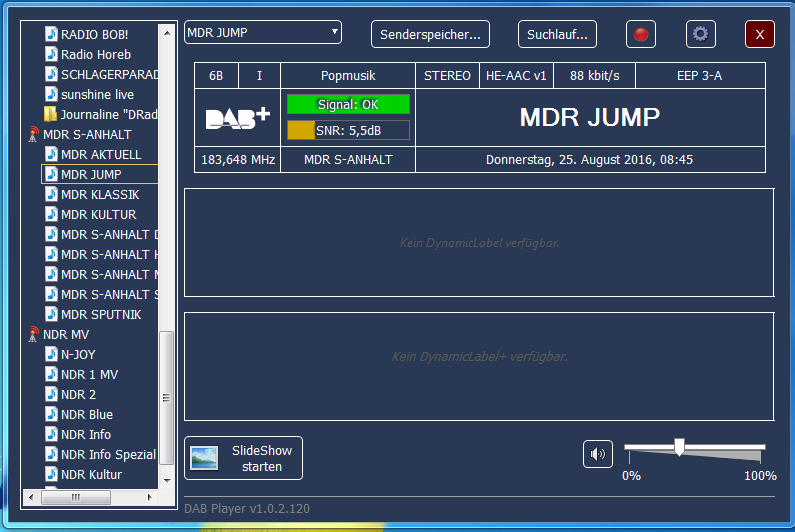Open the Senderspeicher station memory

430,34
